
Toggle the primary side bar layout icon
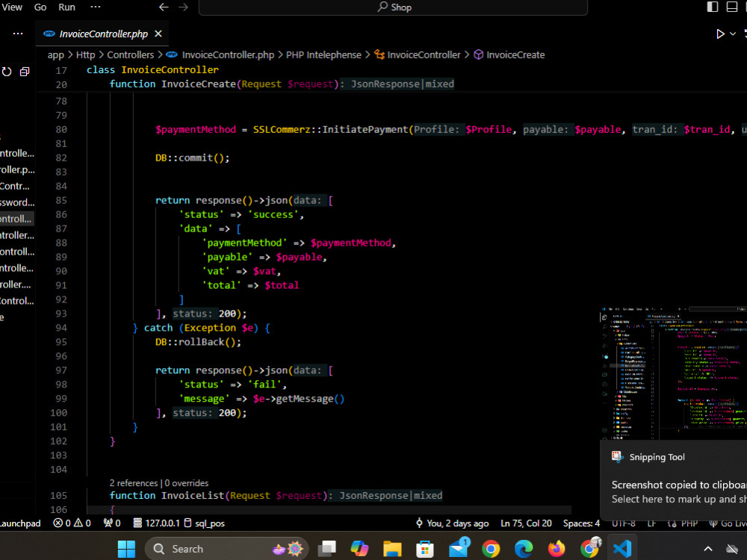click(x=712, y=7)
